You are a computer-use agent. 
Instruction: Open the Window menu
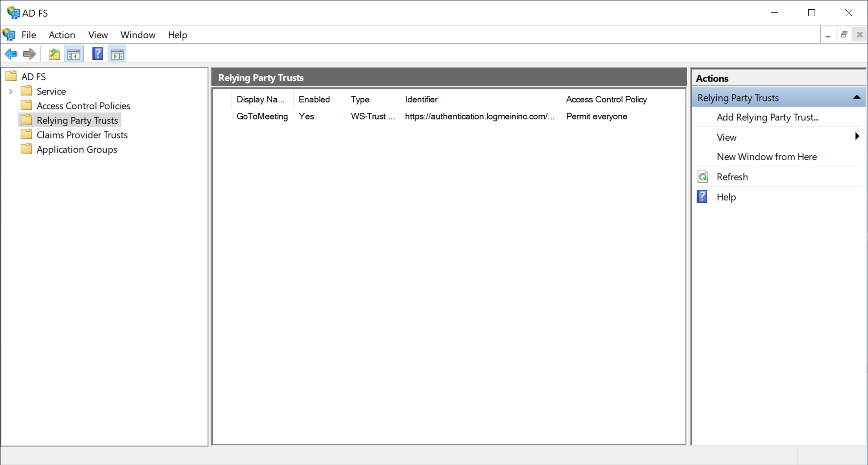coord(138,35)
